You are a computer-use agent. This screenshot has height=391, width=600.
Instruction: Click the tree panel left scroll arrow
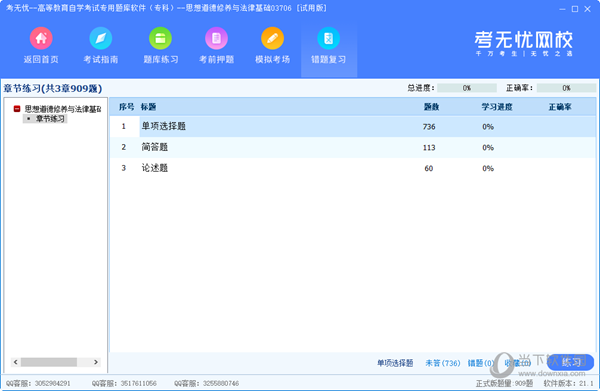[x=15, y=362]
